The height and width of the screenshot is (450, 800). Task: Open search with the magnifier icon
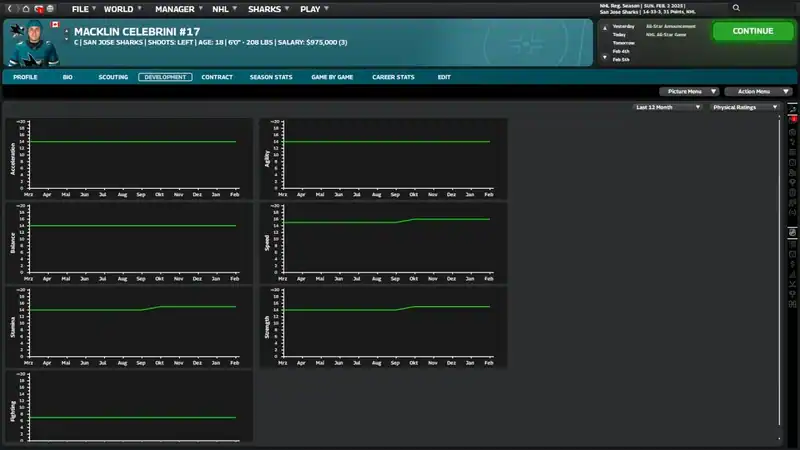(x=736, y=8)
